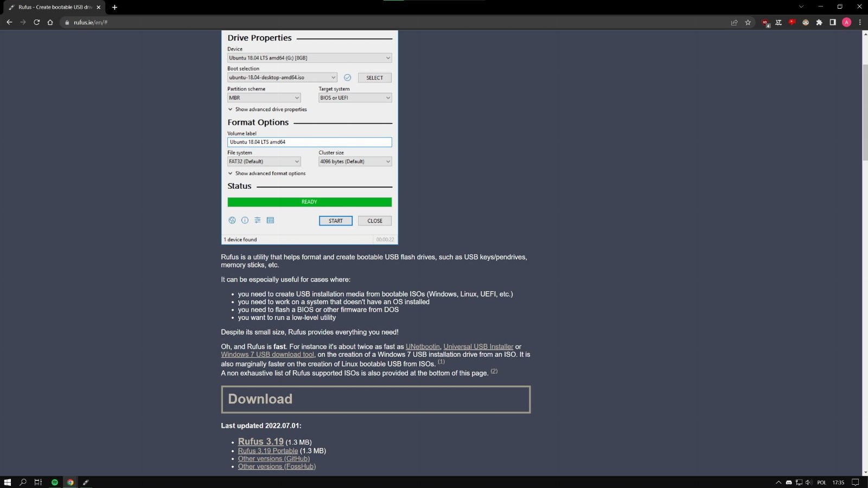
Task: Reload the rufus.ie page
Action: coord(36,22)
